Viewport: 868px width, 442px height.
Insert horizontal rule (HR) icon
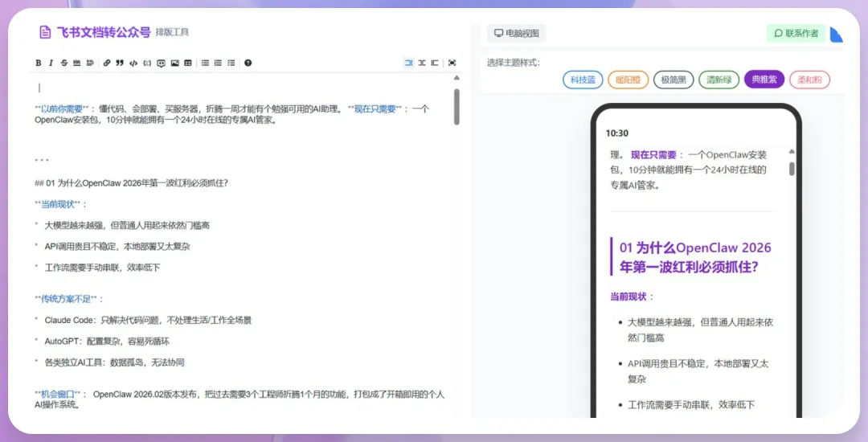[x=77, y=63]
